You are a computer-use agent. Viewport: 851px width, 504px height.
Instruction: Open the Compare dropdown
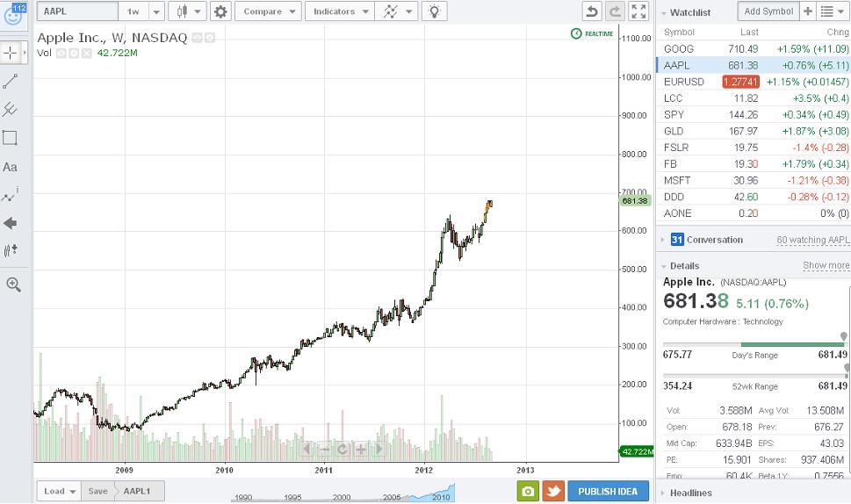pos(268,11)
